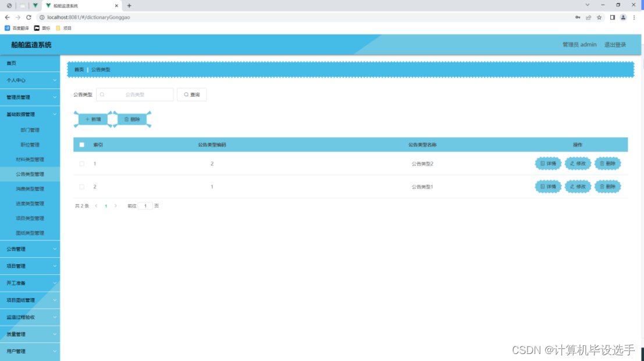Click the 新增 add button
The height and width of the screenshot is (361, 644).
[x=93, y=119]
